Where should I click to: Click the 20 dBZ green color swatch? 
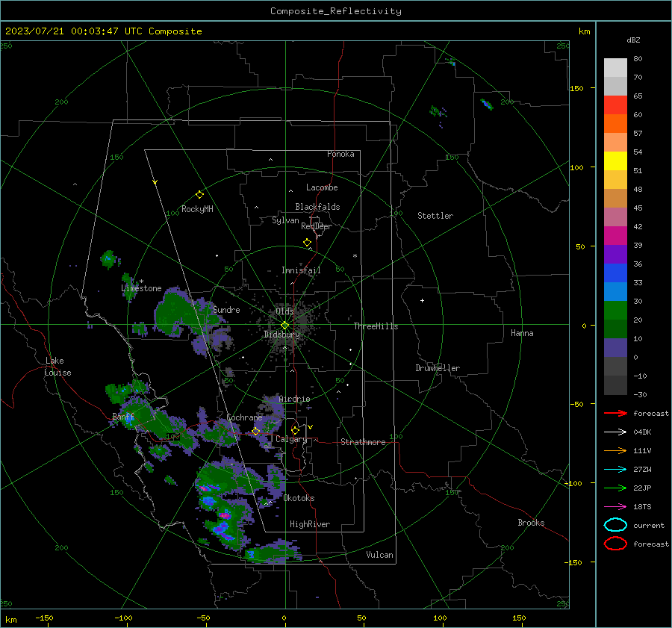click(615, 310)
